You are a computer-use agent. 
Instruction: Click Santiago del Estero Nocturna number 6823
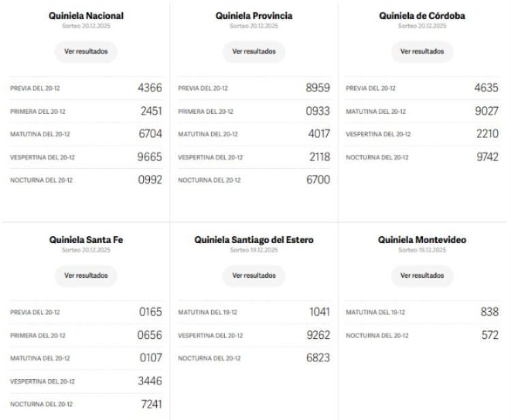pos(318,358)
